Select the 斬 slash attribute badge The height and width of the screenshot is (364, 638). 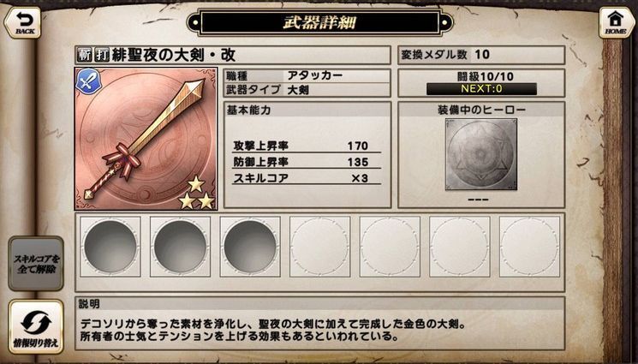(84, 55)
